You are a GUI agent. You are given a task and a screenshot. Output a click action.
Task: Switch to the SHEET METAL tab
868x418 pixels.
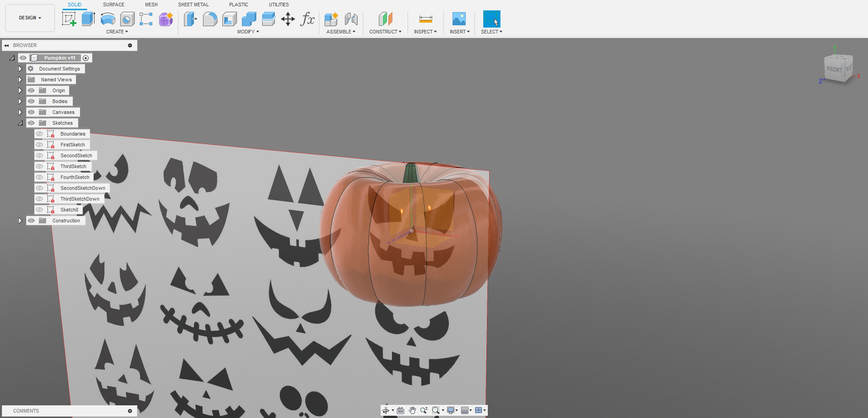pos(193,5)
